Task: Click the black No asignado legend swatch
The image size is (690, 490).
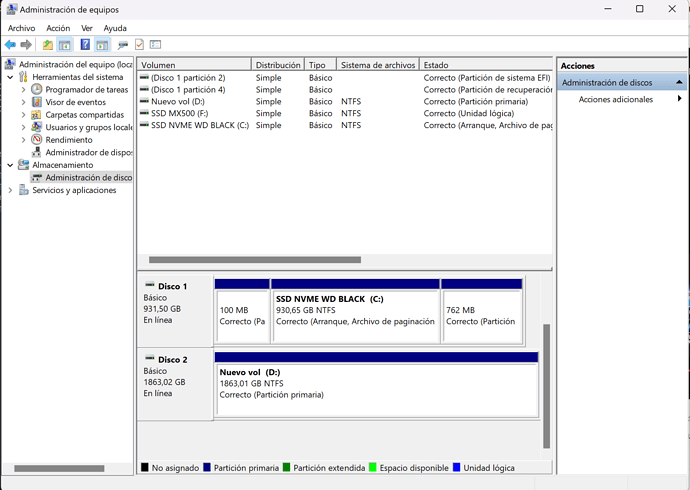Action: point(144,467)
